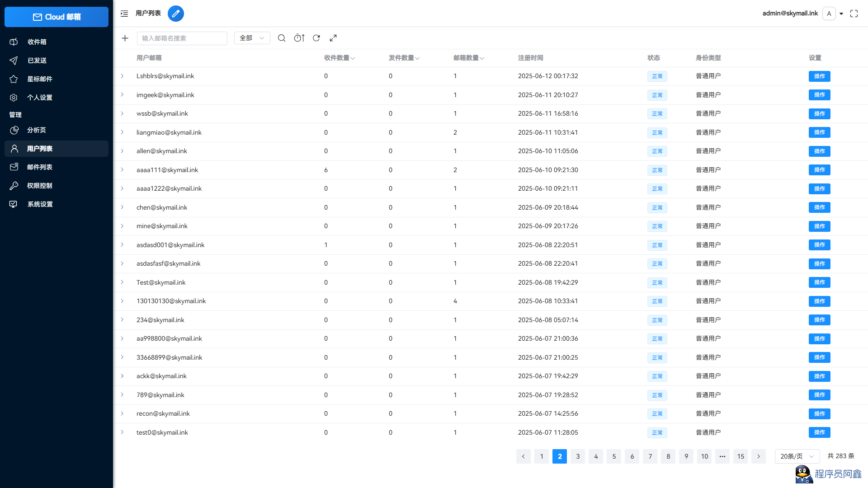
Task: Open 权限控制 in the sidebar
Action: click(40, 186)
